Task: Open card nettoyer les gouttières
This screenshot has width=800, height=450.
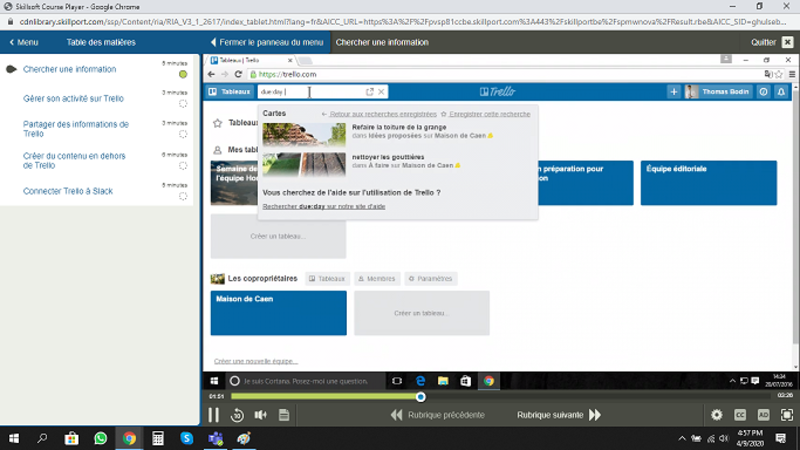Action: (388, 157)
